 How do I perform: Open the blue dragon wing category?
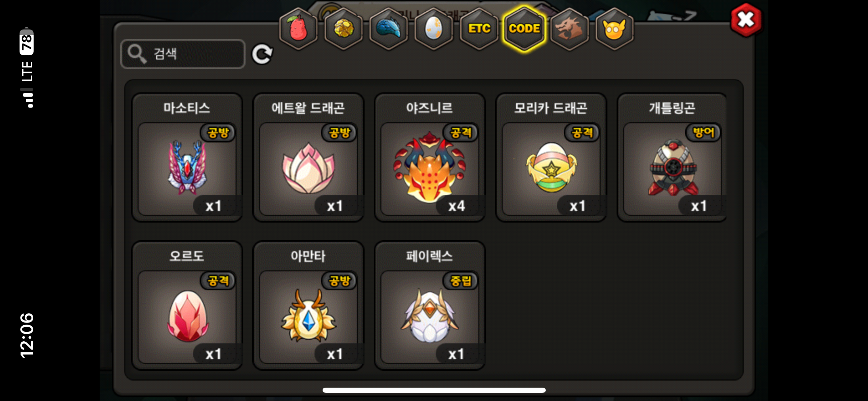click(389, 29)
